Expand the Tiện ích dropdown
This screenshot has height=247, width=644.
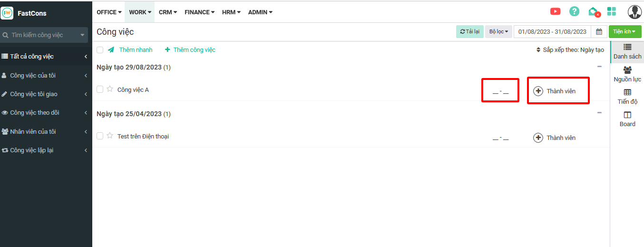624,32
